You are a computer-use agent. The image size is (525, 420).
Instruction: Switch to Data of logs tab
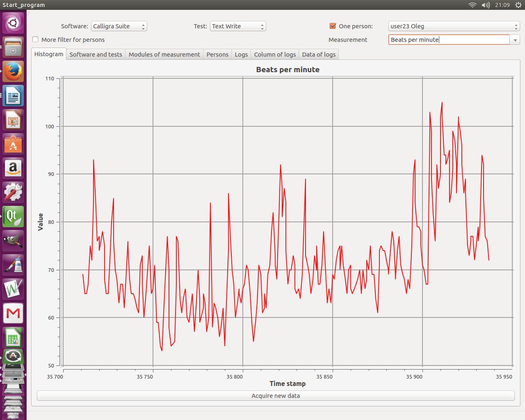319,55
